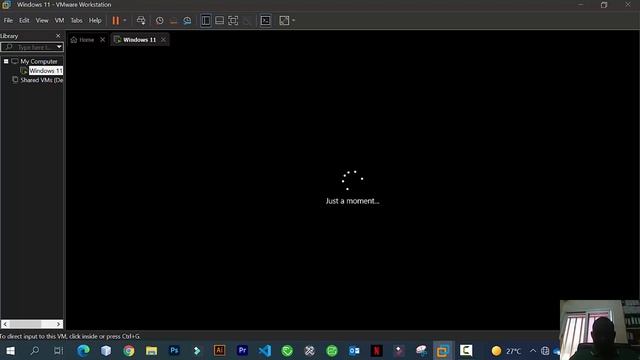
Task: Show hidden system tray icons
Action: pyautogui.click(x=533, y=351)
